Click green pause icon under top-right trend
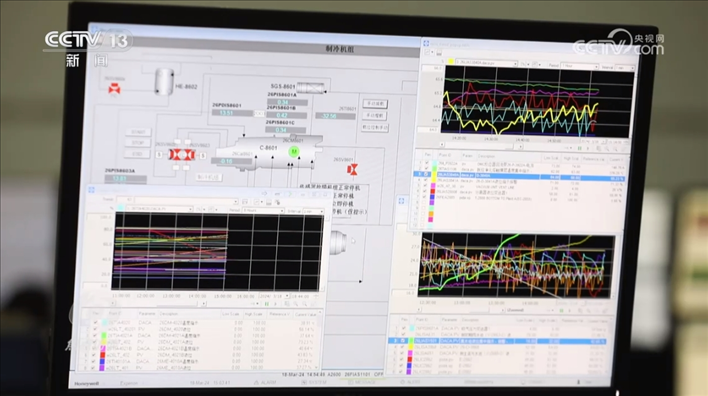The width and height of the screenshot is (708, 396). tap(580, 148)
